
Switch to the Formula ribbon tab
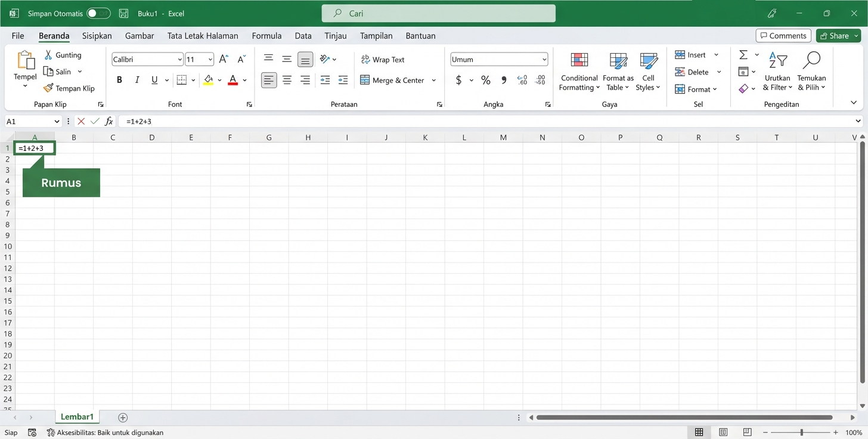click(266, 36)
